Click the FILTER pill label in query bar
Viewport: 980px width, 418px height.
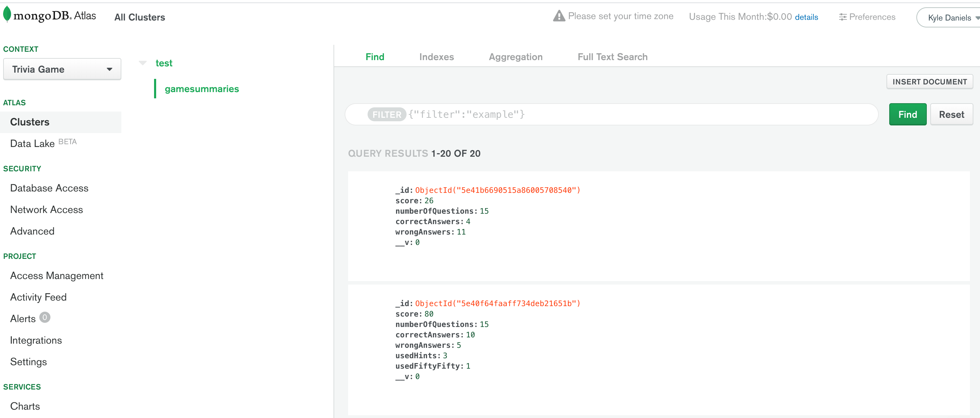click(x=386, y=114)
